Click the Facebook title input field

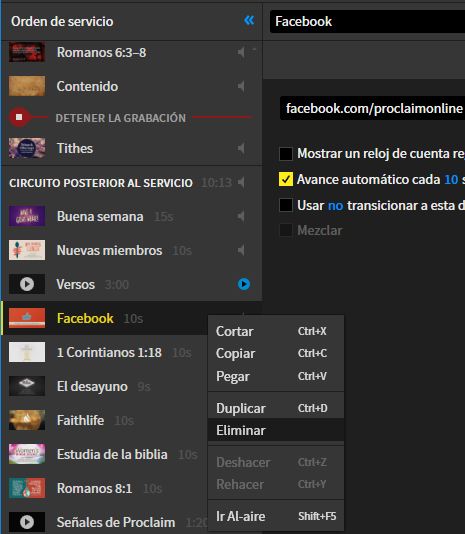(368, 21)
